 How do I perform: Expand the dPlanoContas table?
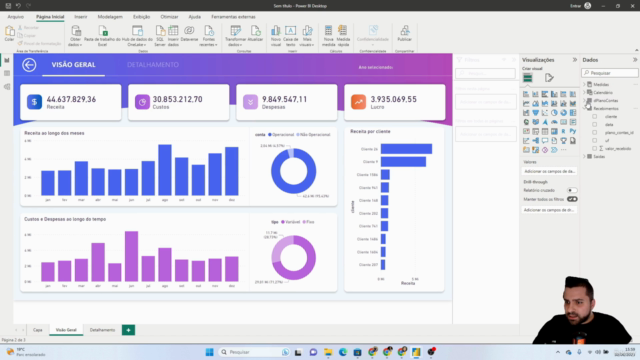click(x=584, y=100)
